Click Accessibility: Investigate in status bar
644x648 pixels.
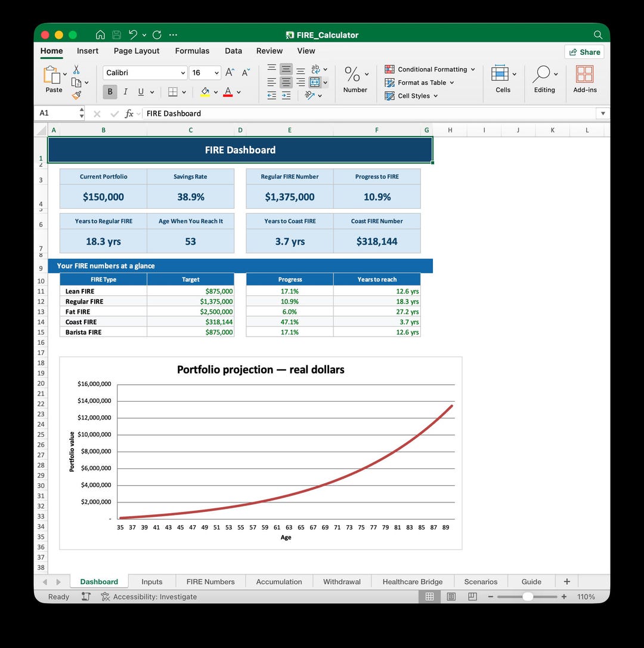pos(148,596)
